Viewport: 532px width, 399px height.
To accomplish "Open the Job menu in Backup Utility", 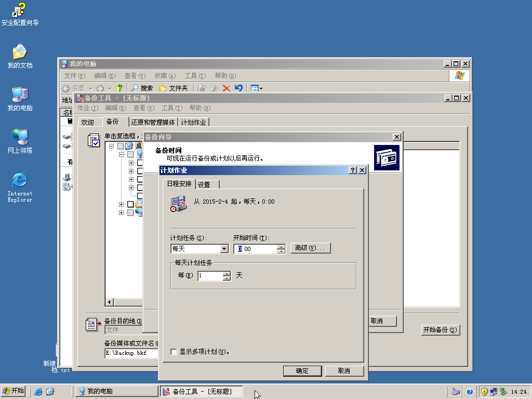I will tap(87, 108).
